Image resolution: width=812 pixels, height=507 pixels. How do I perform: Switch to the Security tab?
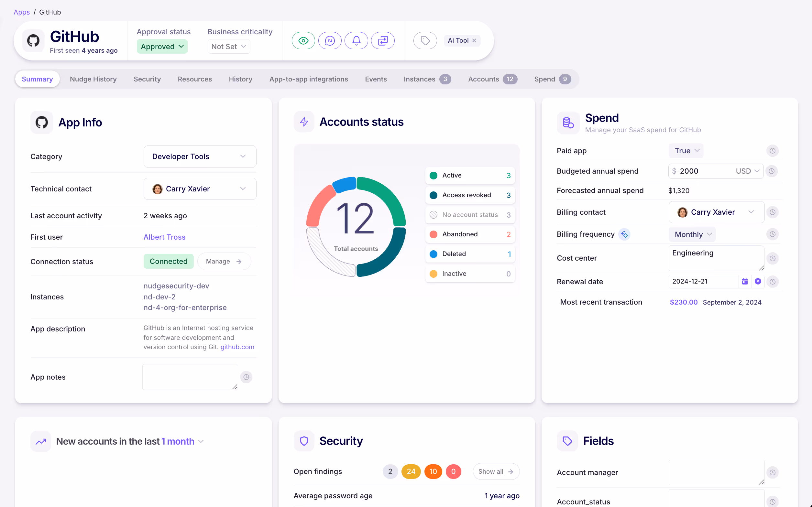147,79
